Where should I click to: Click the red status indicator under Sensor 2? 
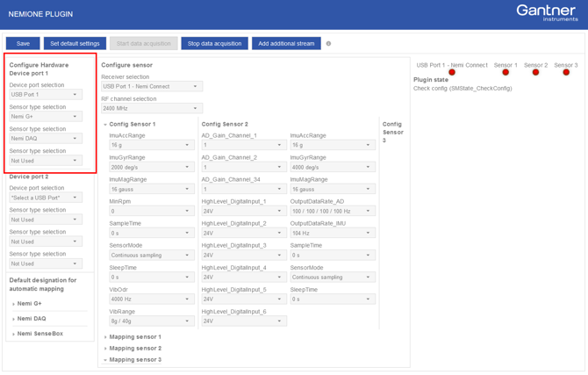[535, 72]
